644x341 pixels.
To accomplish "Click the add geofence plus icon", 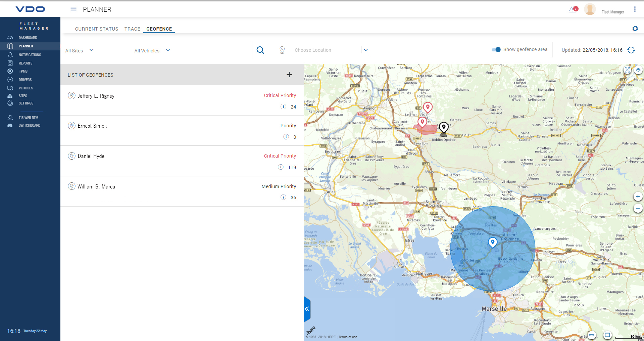I will (x=289, y=75).
